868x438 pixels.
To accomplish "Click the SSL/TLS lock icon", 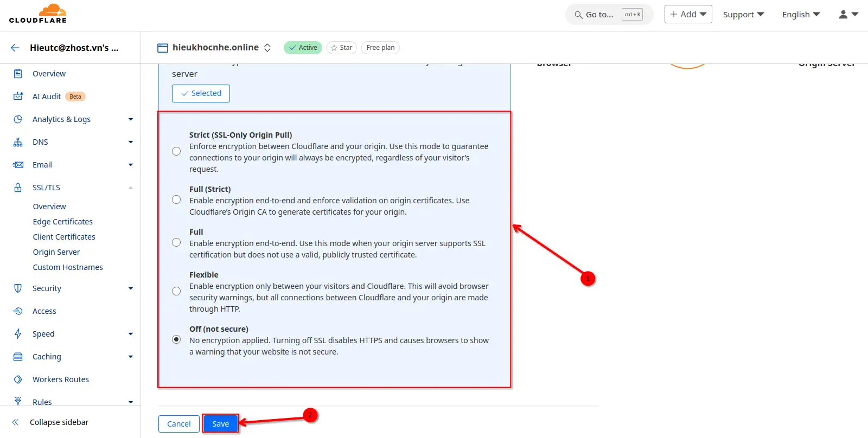I will tap(18, 188).
